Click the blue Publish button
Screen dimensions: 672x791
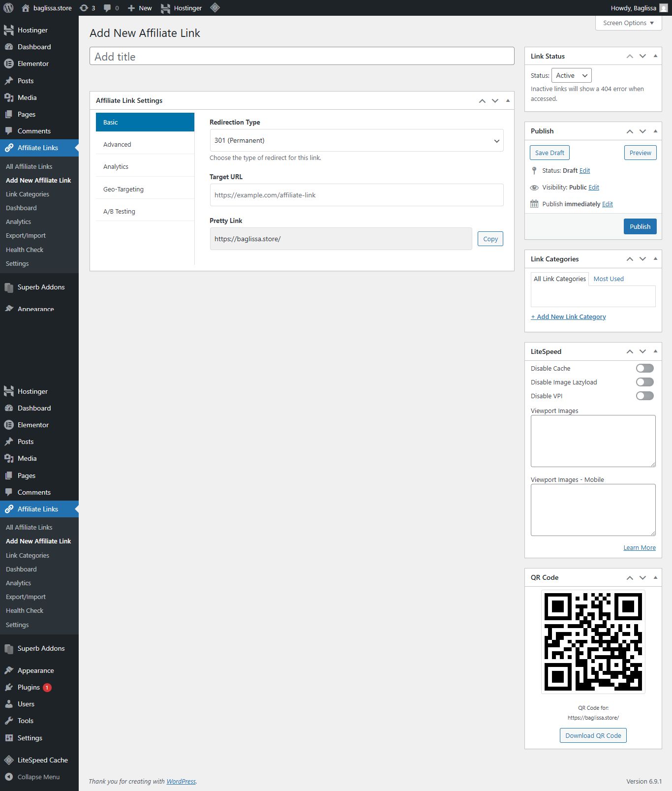point(640,226)
